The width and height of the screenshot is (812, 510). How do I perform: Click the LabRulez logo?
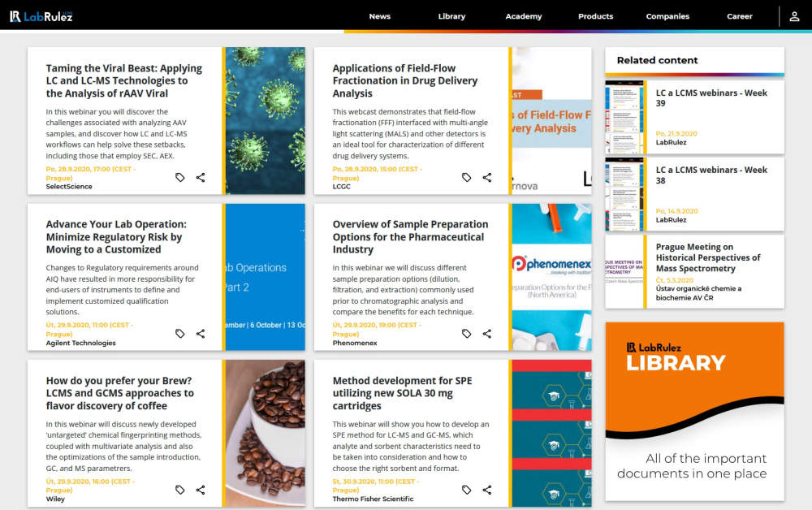[41, 16]
